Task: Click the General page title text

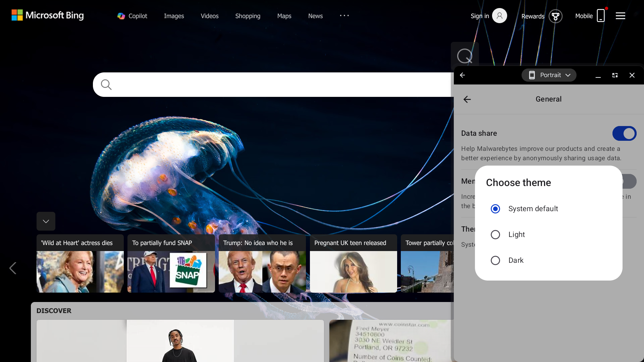Action: (x=548, y=99)
